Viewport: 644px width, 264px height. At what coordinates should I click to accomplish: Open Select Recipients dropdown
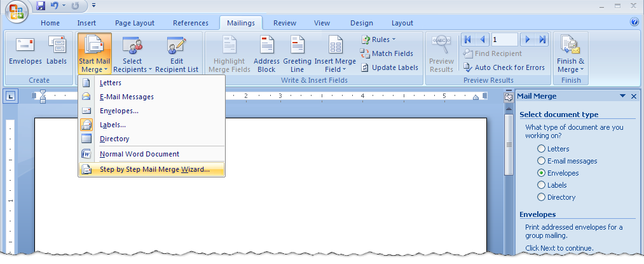tap(133, 53)
